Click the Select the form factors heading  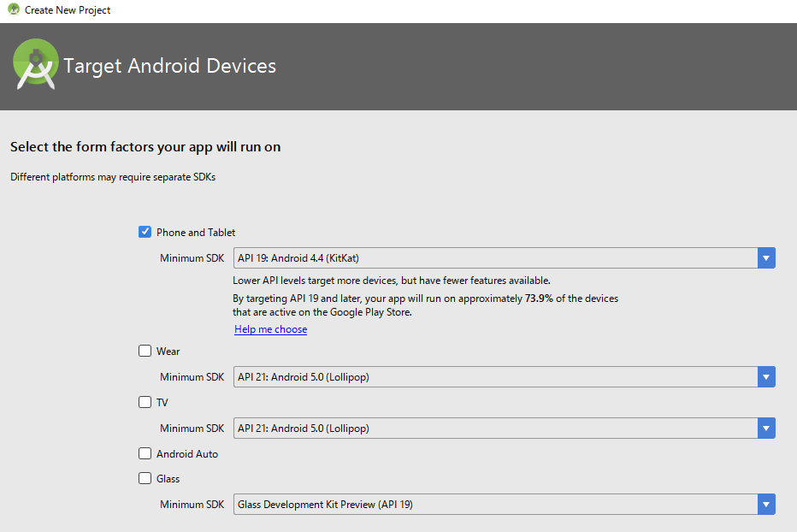coord(145,147)
